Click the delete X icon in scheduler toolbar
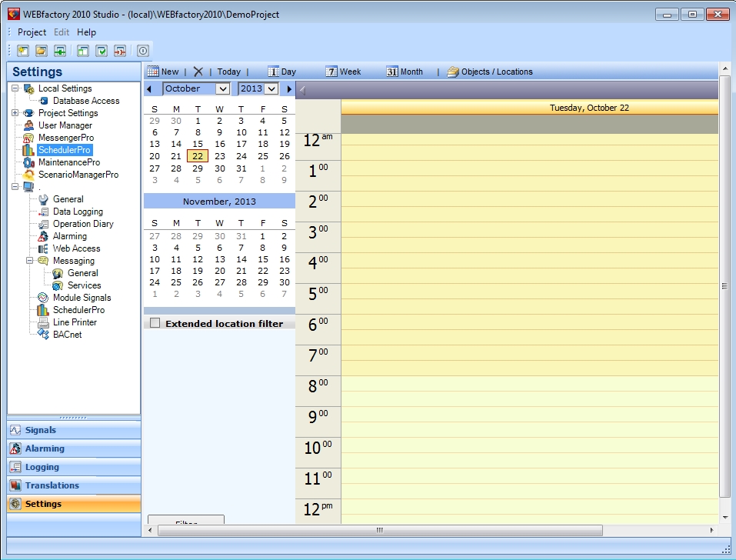 point(198,72)
